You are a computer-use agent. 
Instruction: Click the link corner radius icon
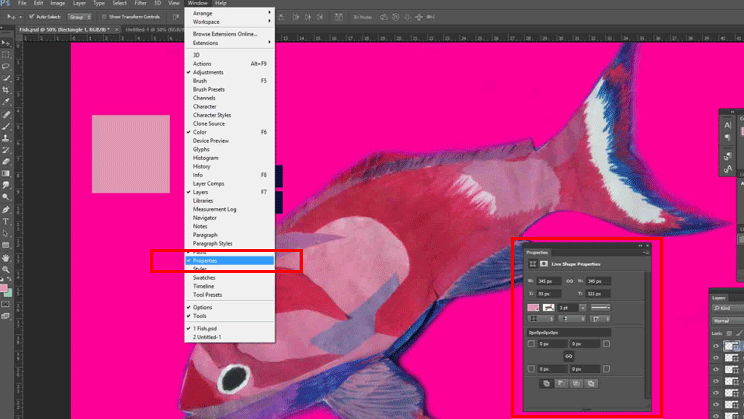pos(569,355)
